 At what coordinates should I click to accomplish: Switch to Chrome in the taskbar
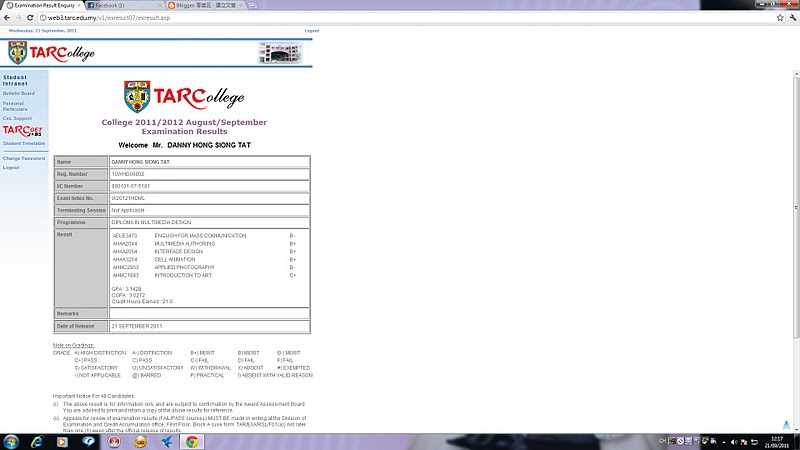coord(192,442)
